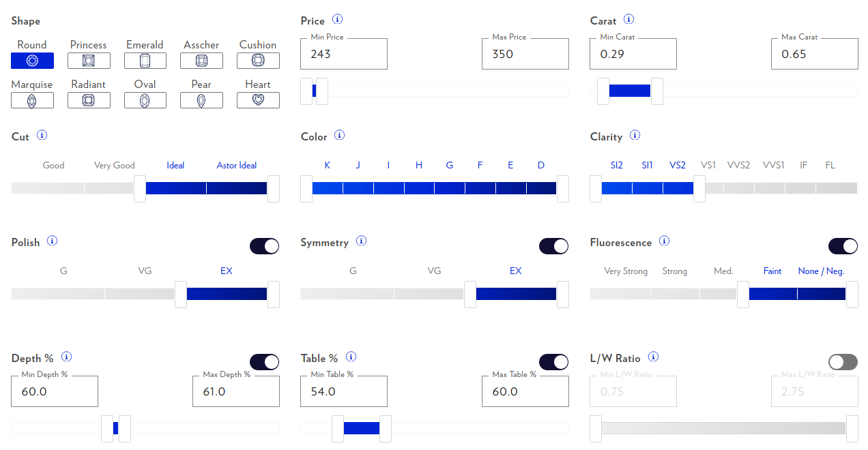Switch off the Table % toggle
This screenshot has height=450, width=868.
(554, 362)
